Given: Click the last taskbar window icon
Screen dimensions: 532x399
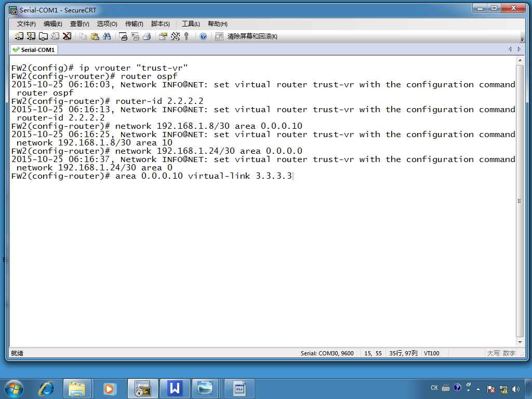Looking at the screenshot, I should point(240,389).
